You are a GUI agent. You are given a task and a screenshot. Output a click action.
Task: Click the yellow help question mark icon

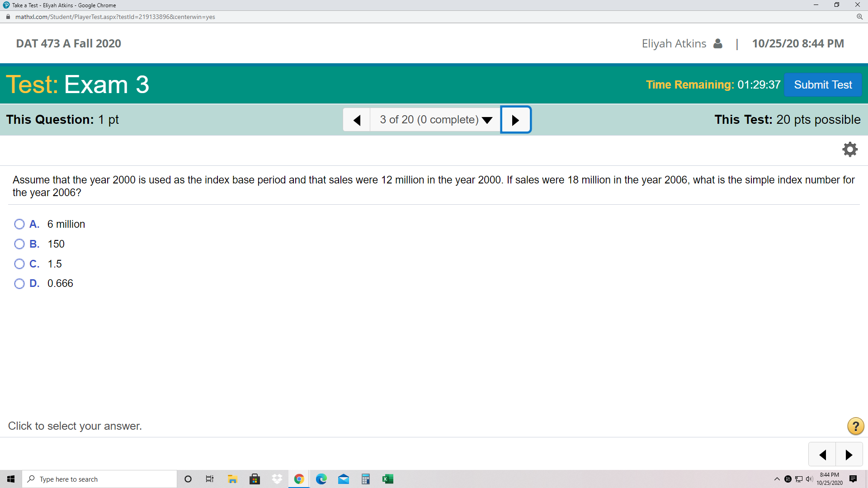(855, 426)
